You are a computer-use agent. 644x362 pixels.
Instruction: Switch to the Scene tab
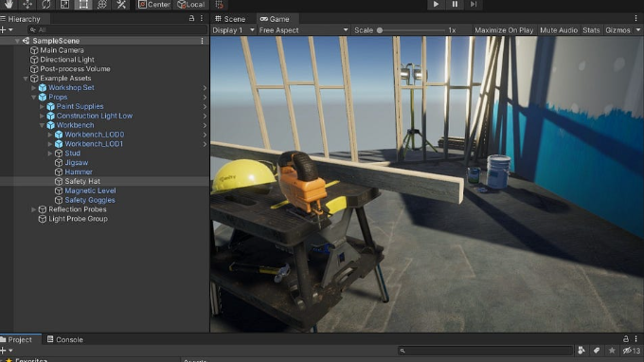230,19
